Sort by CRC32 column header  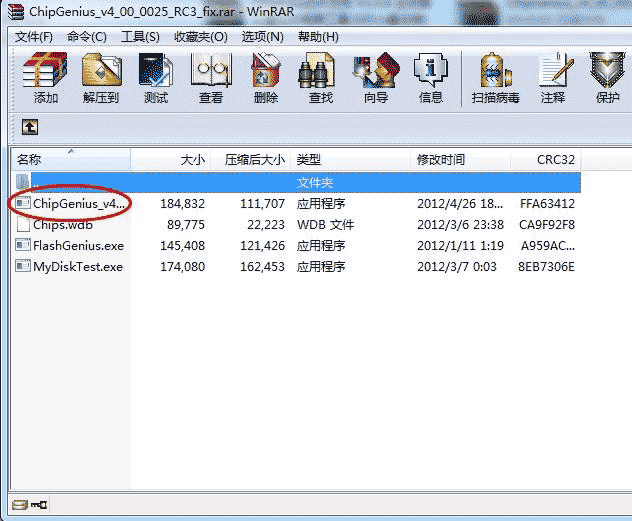pyautogui.click(x=545, y=160)
